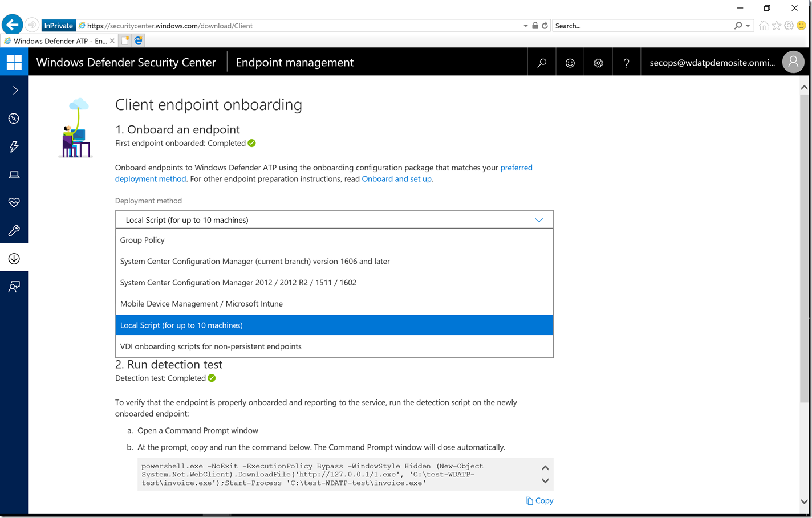This screenshot has height=518, width=812.
Task: Open the Alerts queue lightning icon
Action: point(14,146)
